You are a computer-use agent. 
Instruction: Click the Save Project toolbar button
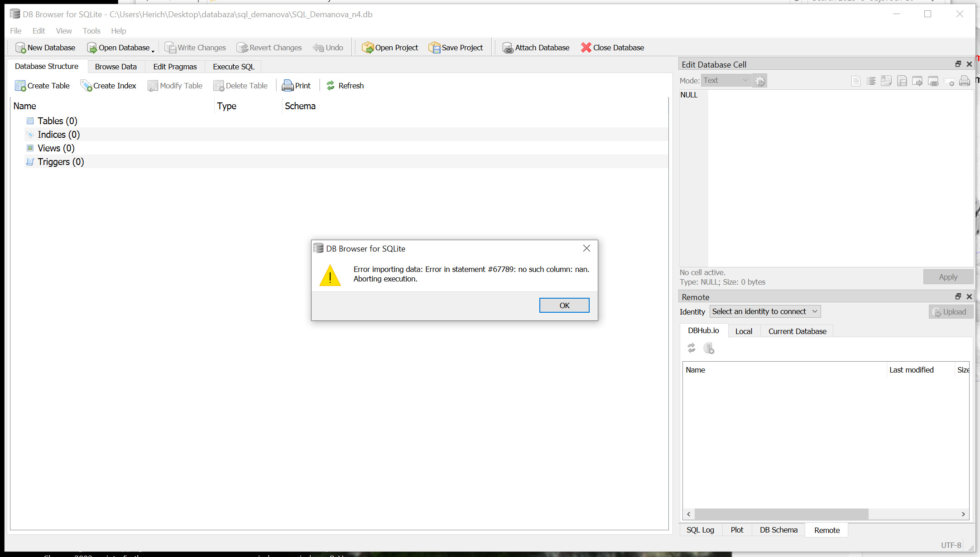click(456, 48)
